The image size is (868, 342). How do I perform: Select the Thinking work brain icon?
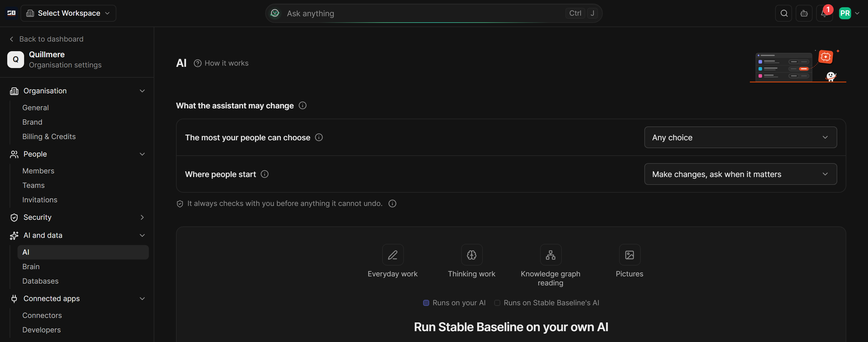click(x=471, y=255)
